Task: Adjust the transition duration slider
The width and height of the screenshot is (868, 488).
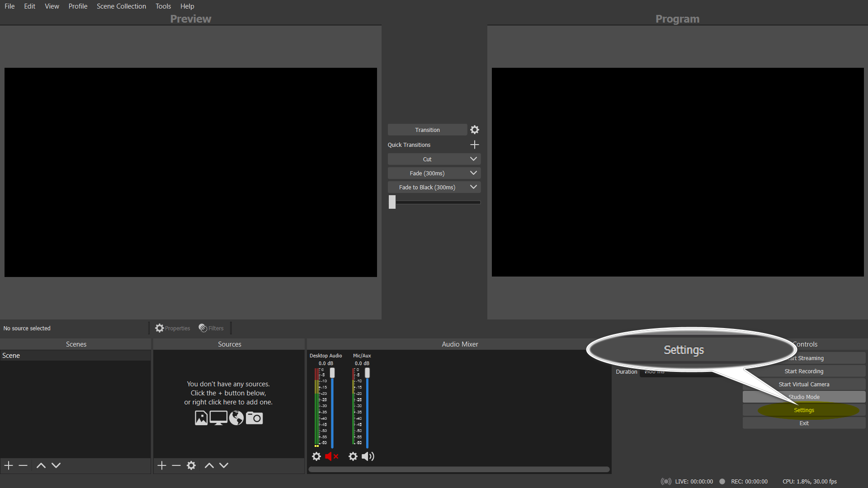Action: coord(392,202)
